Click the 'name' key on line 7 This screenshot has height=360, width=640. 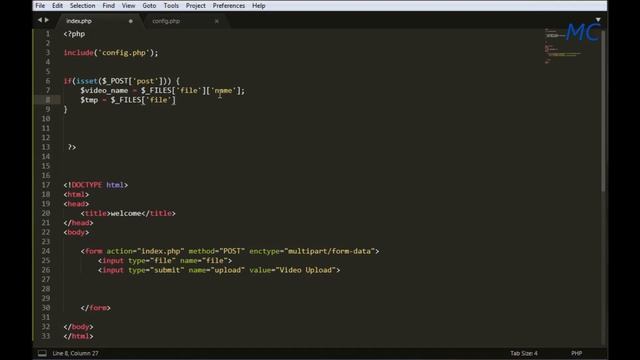coord(223,91)
